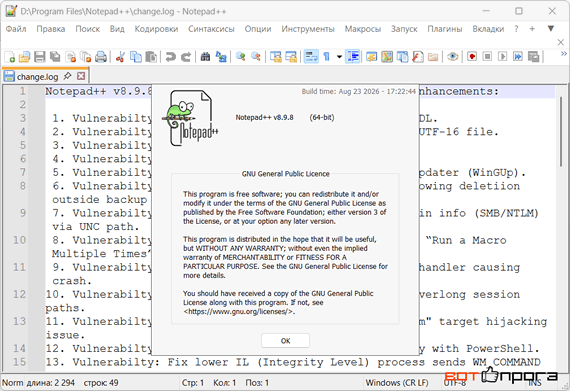Click 'Стр: 1' in status bar
The image size is (570, 391).
[x=193, y=383]
